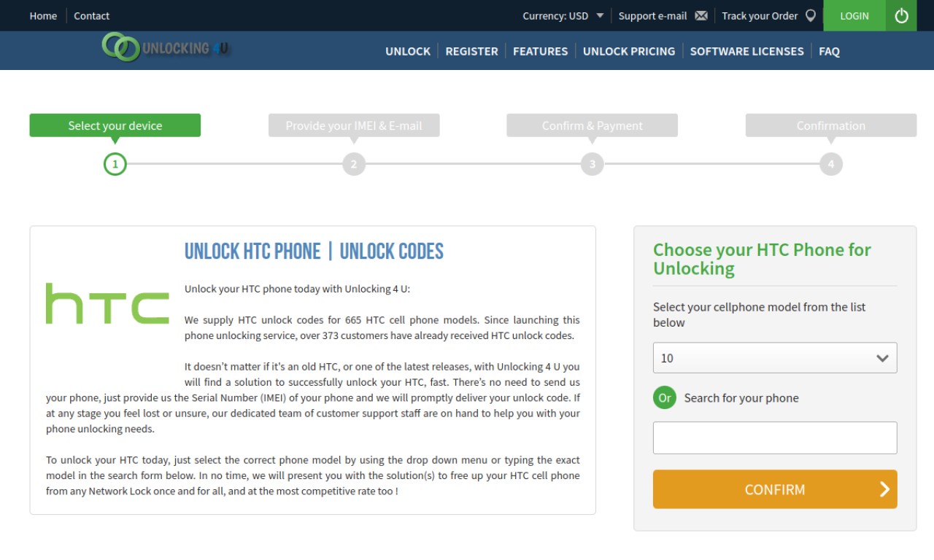Screen dimensions: 934x560
Task: Click step circle number 4
Action: pos(831,164)
